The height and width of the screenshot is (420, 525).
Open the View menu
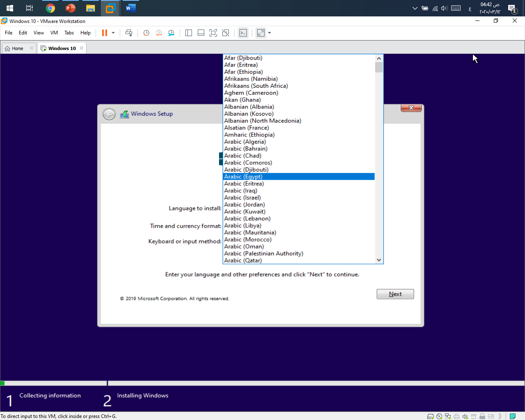click(x=39, y=33)
